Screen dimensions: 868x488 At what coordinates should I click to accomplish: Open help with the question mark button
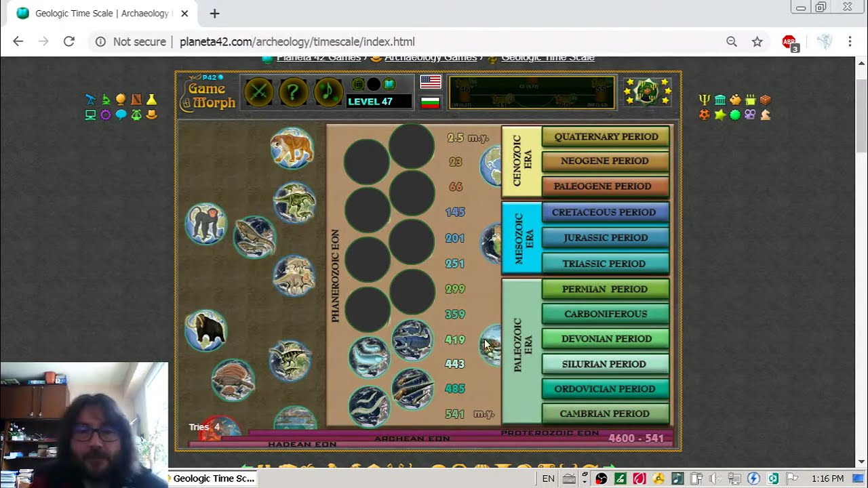click(293, 91)
